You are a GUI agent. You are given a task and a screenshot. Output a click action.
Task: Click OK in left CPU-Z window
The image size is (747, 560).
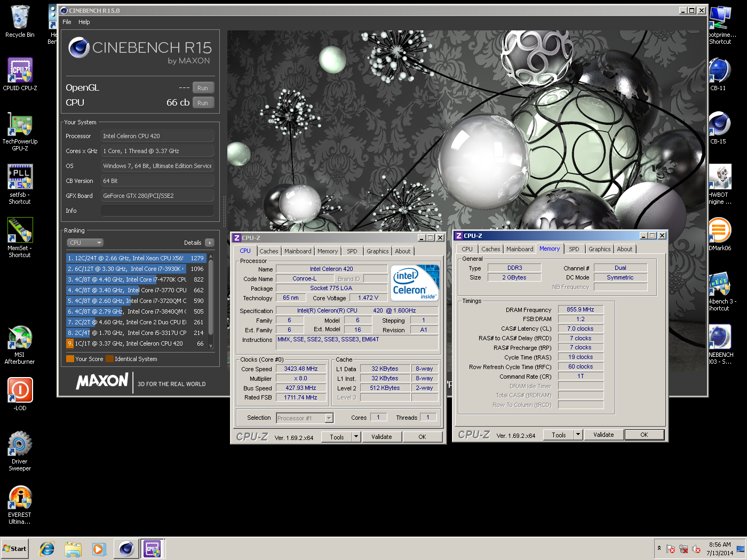(x=422, y=437)
